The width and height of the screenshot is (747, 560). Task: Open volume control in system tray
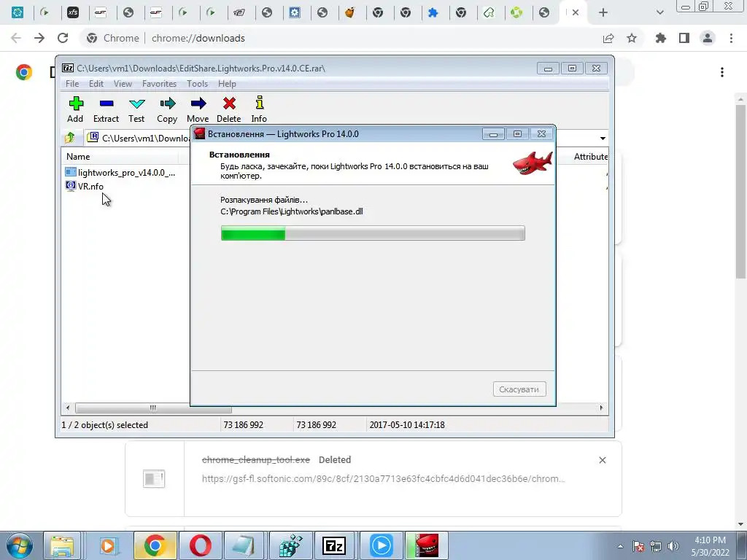pyautogui.click(x=673, y=546)
